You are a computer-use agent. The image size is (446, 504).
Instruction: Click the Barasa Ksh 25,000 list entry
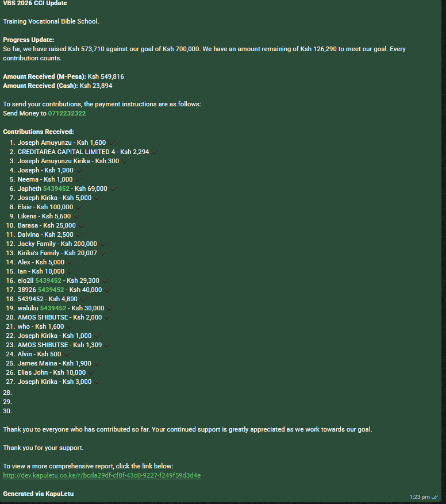coord(47,225)
